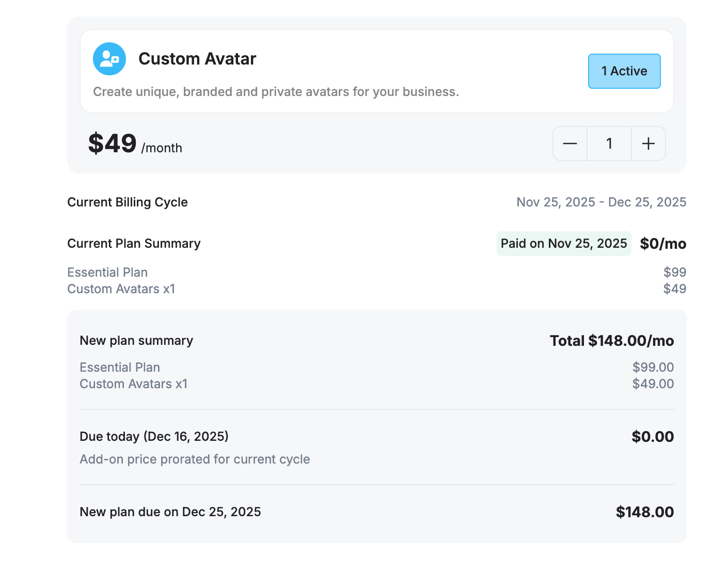This screenshot has width=728, height=574.
Task: Click the avatar add-on description text
Action: (x=276, y=92)
